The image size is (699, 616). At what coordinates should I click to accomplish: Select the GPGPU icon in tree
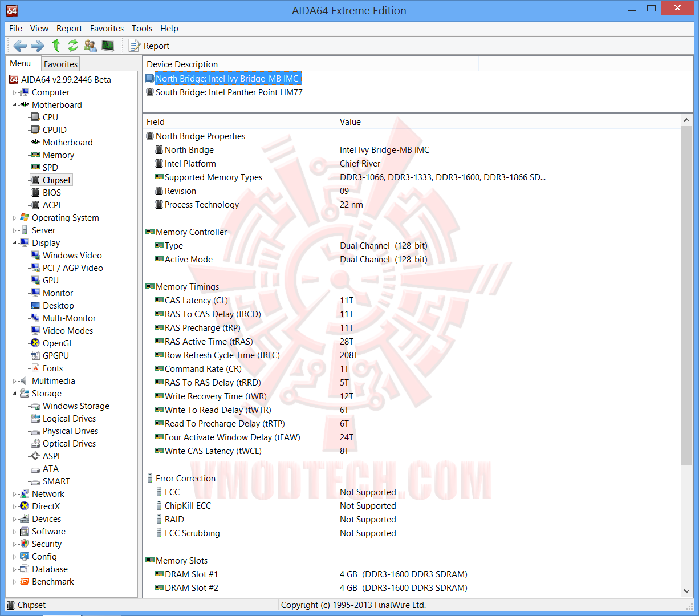click(x=35, y=355)
